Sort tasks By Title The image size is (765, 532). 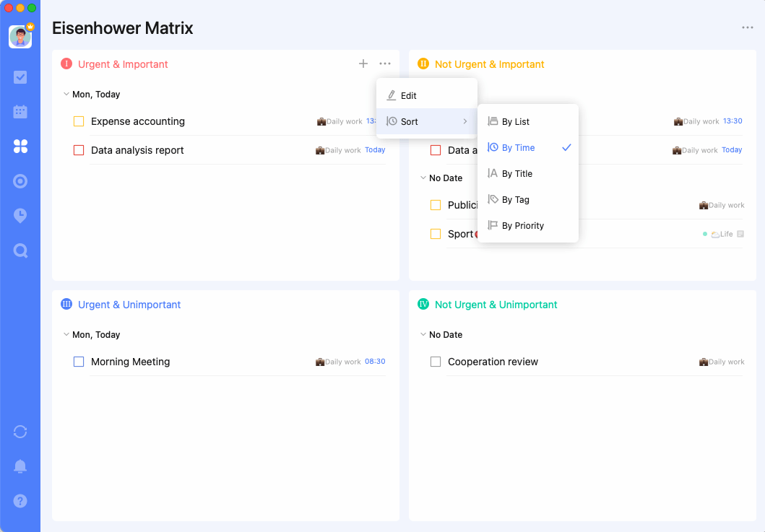(x=518, y=174)
